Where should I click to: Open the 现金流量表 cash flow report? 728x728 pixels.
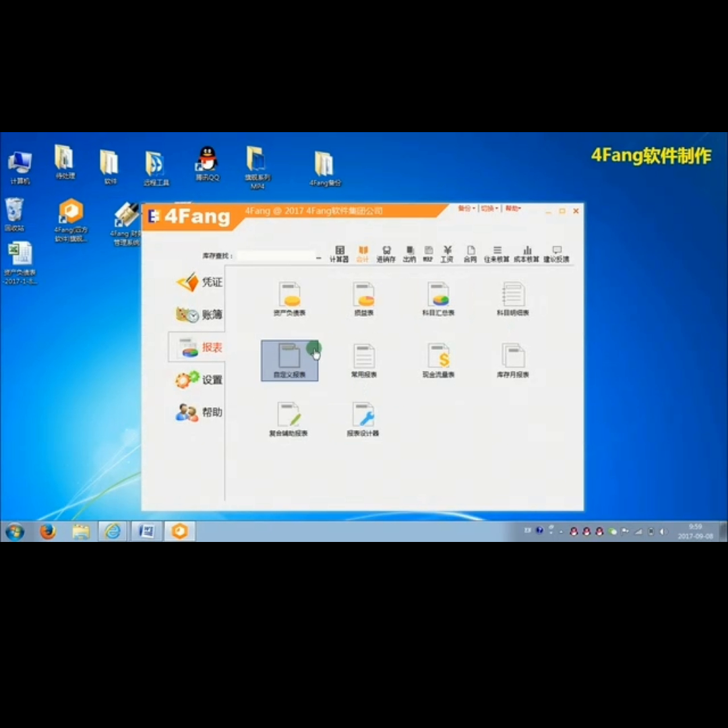(438, 361)
